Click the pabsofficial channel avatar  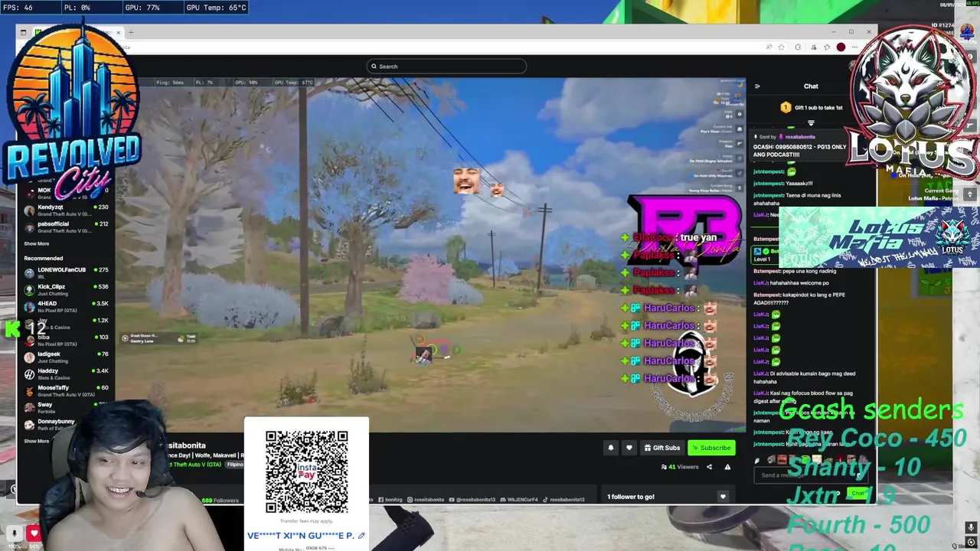tap(29, 227)
